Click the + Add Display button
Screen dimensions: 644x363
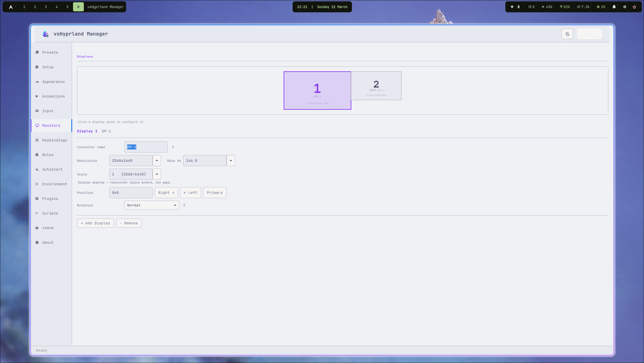coord(95,223)
